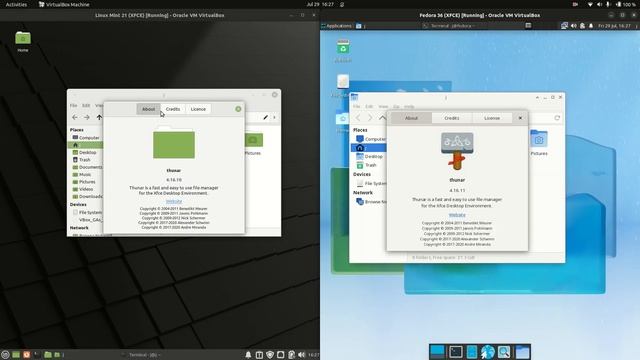640x360 pixels.
Task: Select Videos in Mint Thunar sidebar
Action: pyautogui.click(x=86, y=189)
